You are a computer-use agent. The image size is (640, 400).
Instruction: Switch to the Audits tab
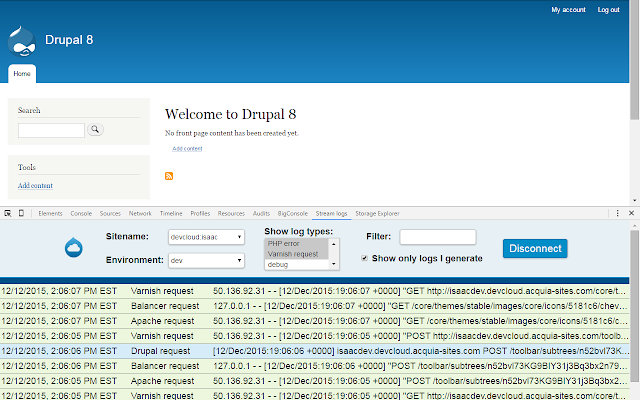tap(261, 213)
